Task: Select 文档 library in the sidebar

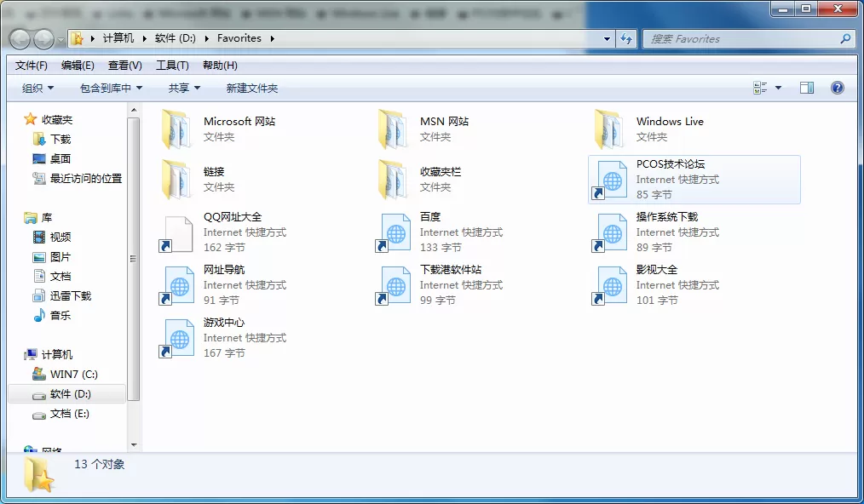Action: pos(60,277)
